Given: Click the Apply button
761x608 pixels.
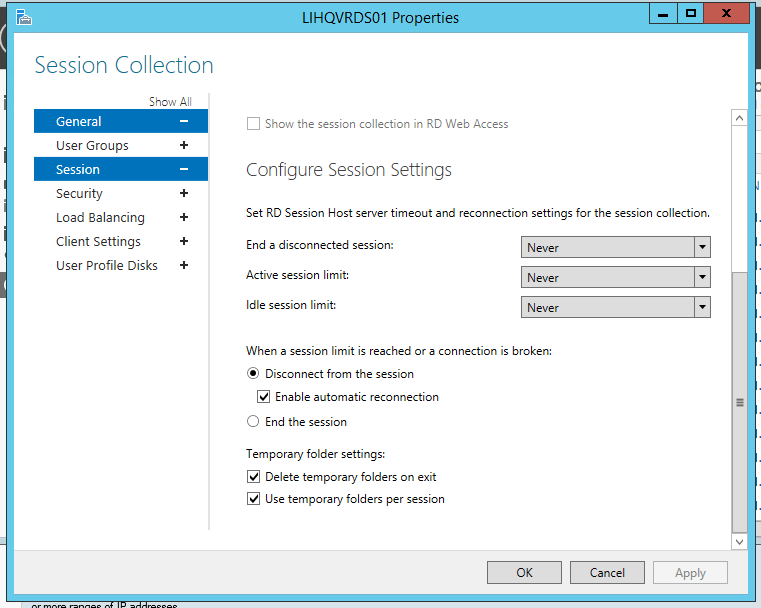Looking at the screenshot, I should (x=690, y=573).
